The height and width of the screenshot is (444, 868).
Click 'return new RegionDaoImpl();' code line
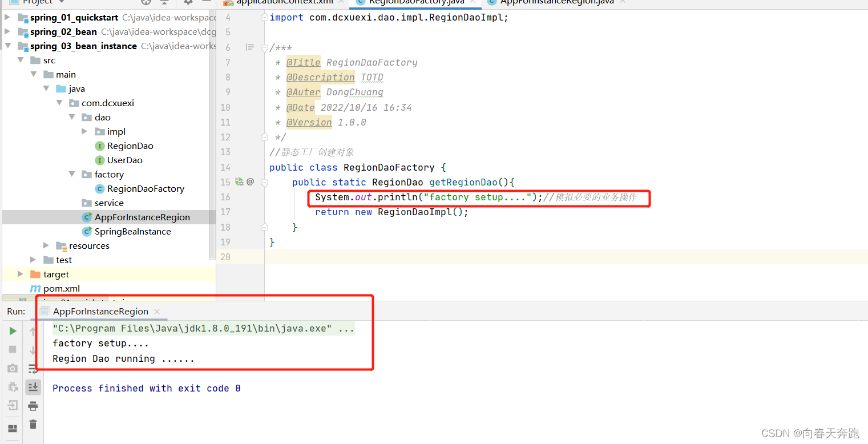[x=391, y=212]
